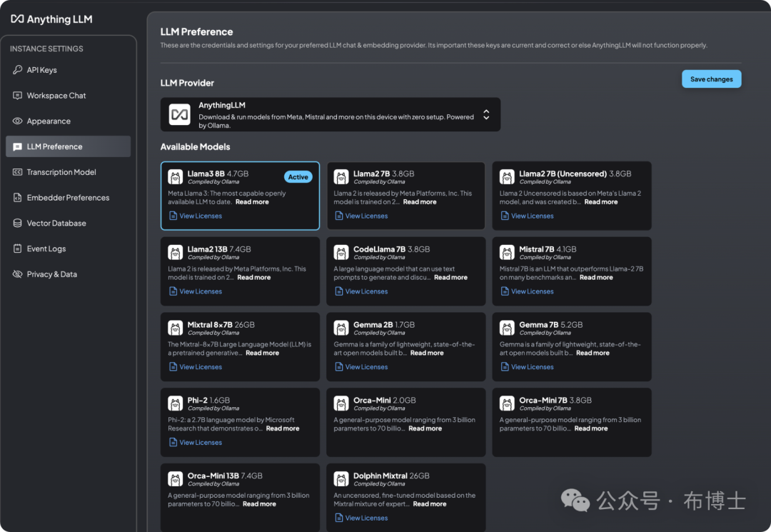The image size is (771, 532).
Task: Read more about Orca-Mini 2.0GB
Action: coord(425,428)
